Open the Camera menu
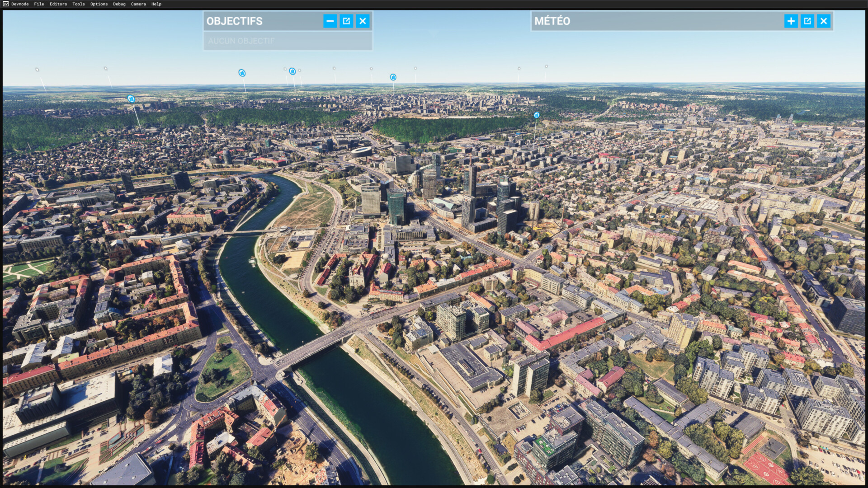This screenshot has height=488, width=868. (138, 4)
